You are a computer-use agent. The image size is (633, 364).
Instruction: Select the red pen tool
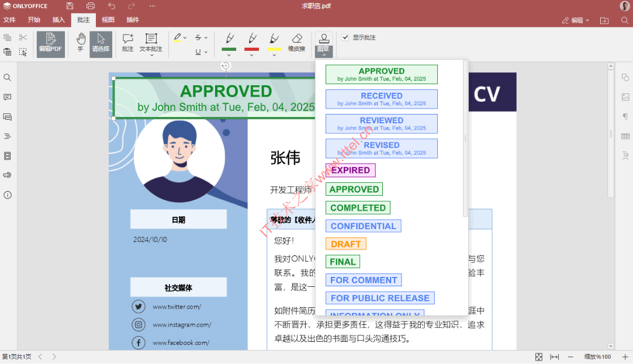click(251, 41)
